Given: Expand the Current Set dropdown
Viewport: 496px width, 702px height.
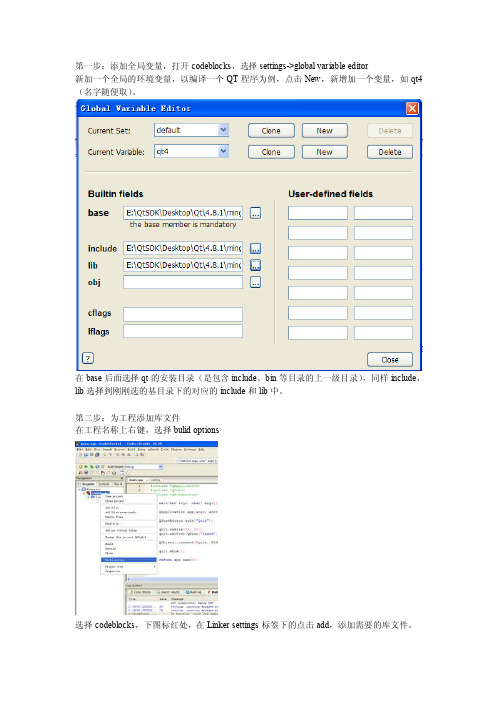Looking at the screenshot, I should point(223,130).
